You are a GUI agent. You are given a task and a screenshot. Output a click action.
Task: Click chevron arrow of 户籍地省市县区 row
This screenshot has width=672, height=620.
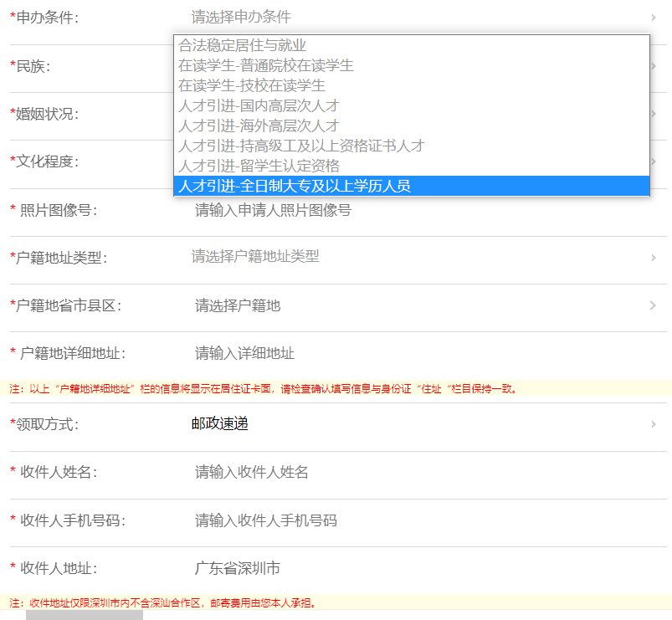[653, 305]
